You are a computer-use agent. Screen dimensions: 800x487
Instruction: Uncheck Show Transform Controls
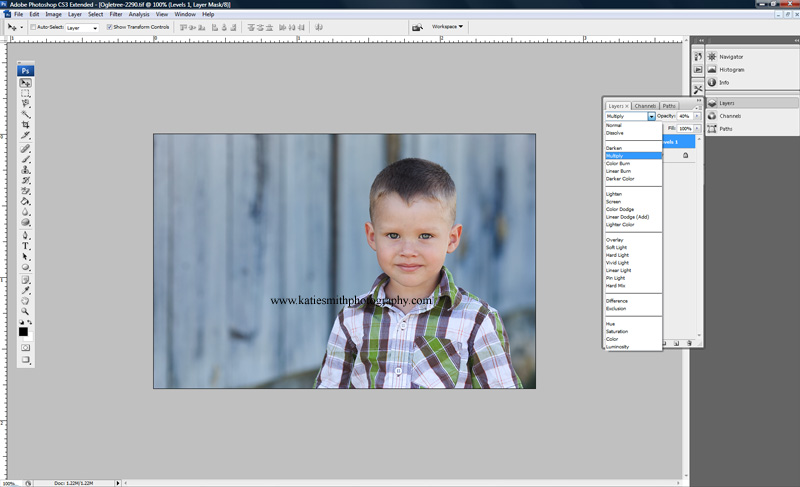tap(109, 27)
